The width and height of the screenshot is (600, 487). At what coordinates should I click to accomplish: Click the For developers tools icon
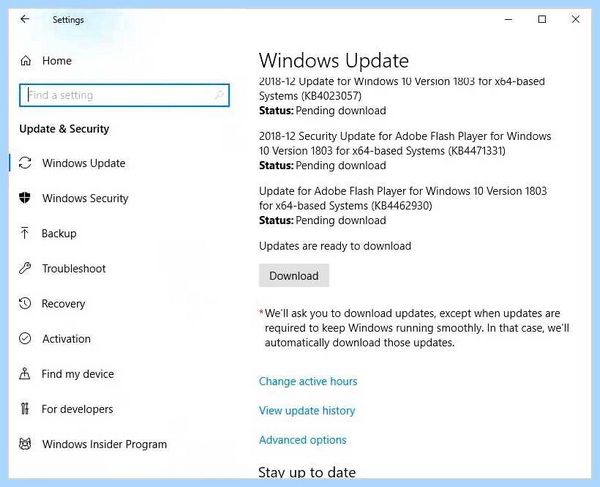pos(25,409)
